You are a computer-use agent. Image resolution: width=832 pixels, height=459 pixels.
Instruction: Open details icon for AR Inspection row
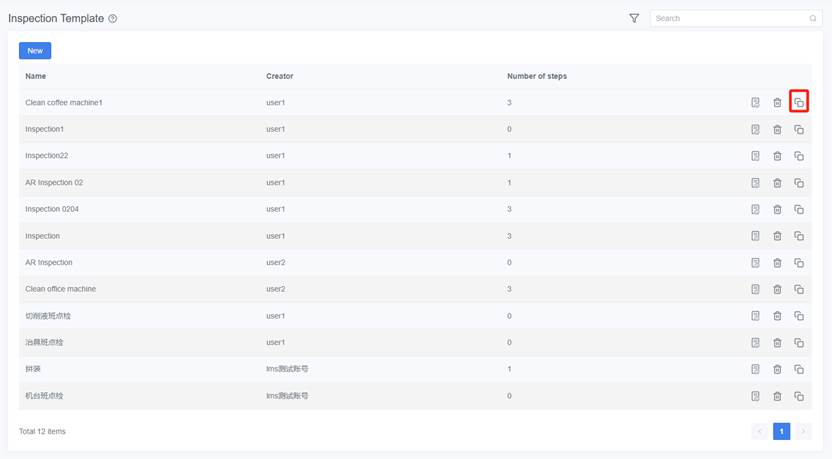coord(755,263)
